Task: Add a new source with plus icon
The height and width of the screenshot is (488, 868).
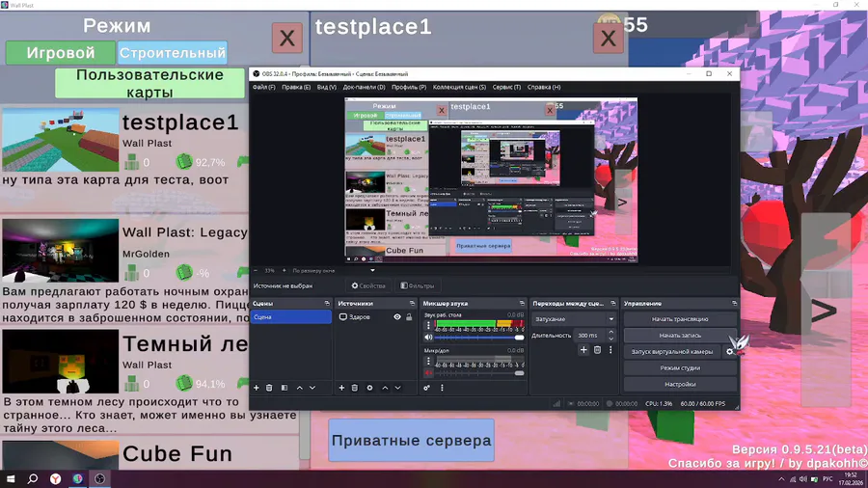Action: [x=341, y=388]
